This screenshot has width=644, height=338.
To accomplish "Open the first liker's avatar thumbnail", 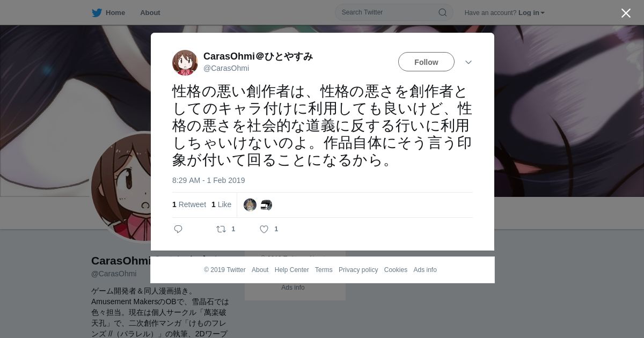I will pos(250,205).
